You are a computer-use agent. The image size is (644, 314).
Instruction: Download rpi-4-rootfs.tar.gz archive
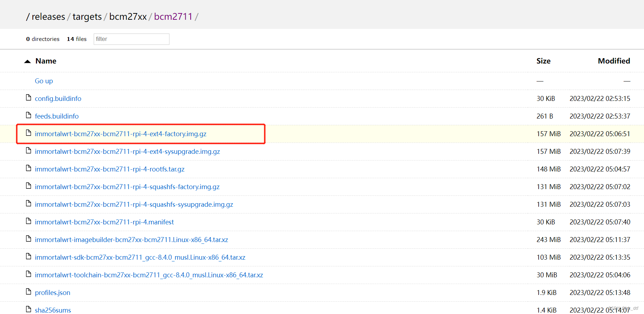pos(110,169)
